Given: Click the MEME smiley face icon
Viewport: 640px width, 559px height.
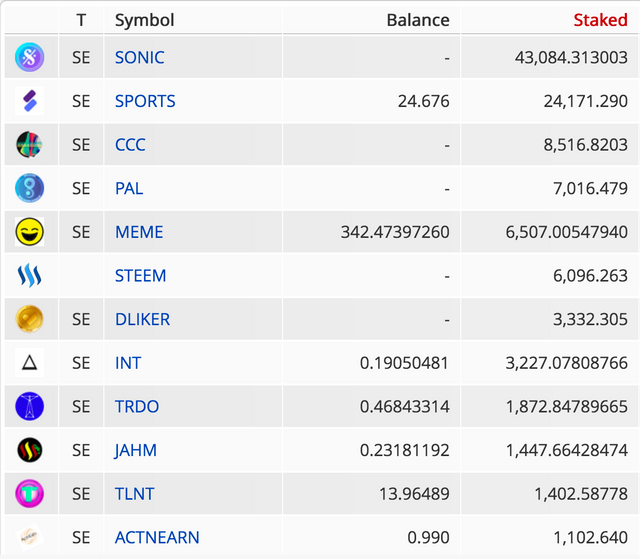Looking at the screenshot, I should tap(29, 232).
